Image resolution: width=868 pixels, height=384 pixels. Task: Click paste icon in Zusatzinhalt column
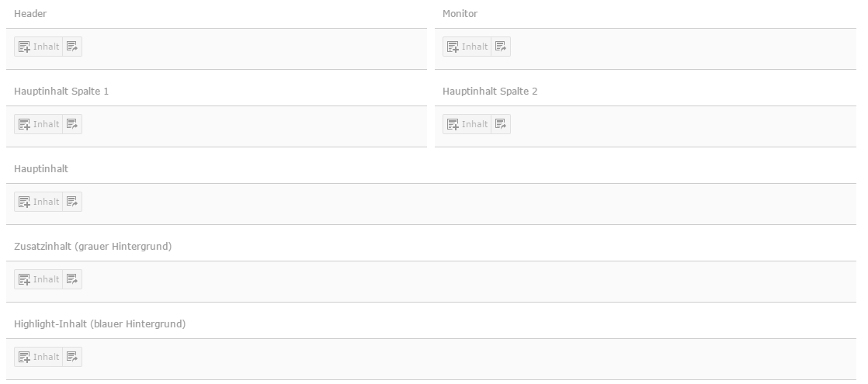point(72,278)
